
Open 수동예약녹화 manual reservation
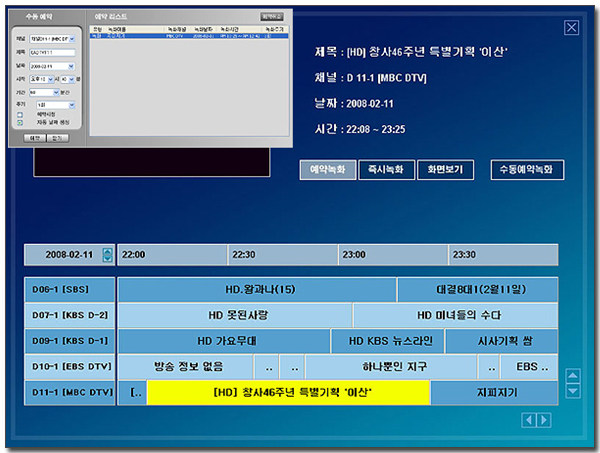527,169
